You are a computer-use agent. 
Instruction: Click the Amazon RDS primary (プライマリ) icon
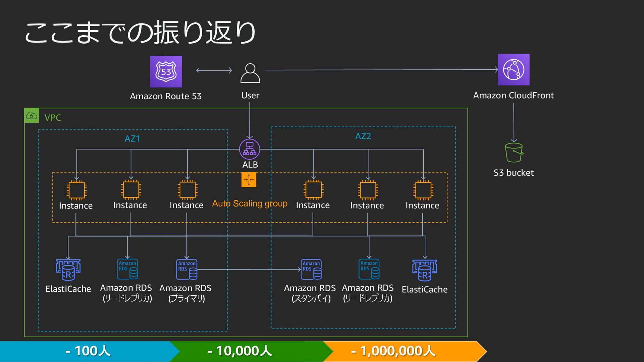(187, 269)
